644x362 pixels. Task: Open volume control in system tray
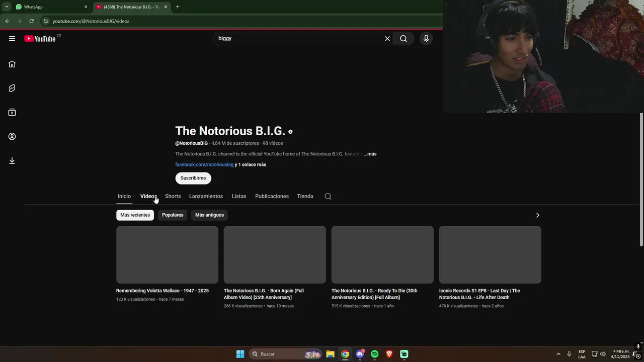click(603, 354)
